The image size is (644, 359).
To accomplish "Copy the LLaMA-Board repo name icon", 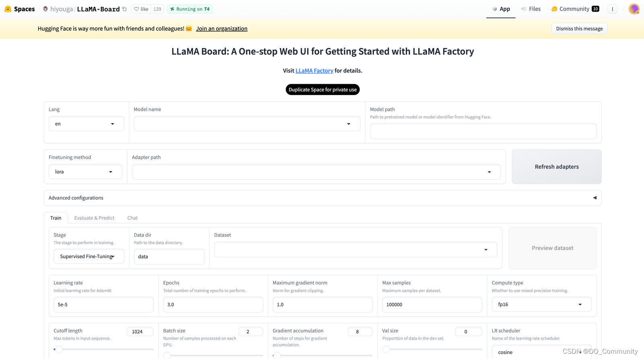I will point(124,9).
